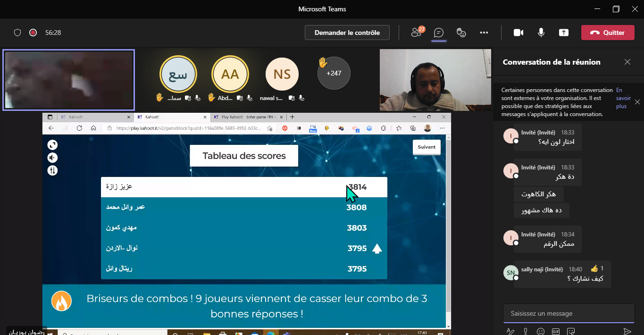Select the presenter webcam video tile
The height and width of the screenshot is (335, 644).
(436, 80)
